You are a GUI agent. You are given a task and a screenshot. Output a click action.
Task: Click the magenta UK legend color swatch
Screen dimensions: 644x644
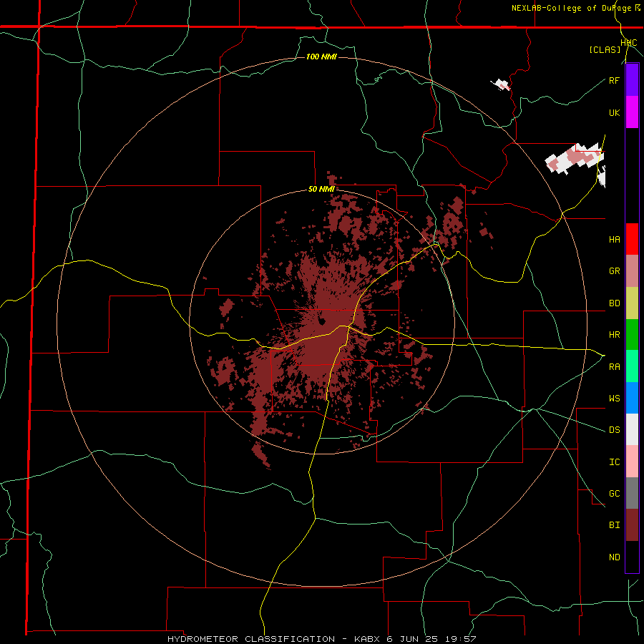click(632, 112)
